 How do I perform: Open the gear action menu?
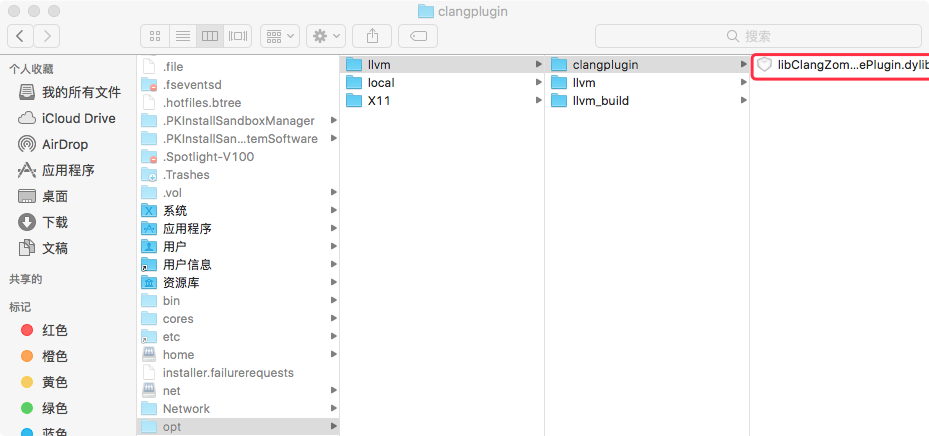326,36
